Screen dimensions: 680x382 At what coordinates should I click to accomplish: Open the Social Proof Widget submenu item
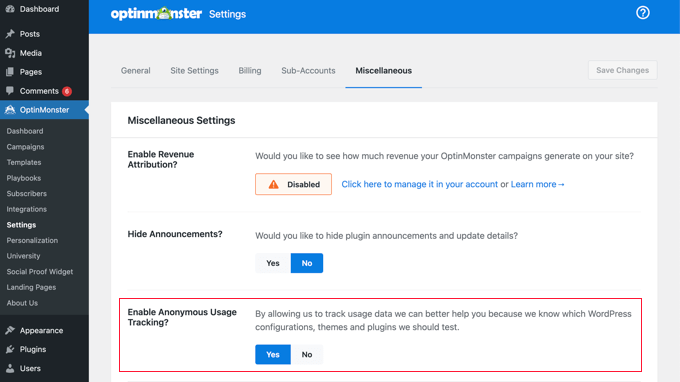point(39,271)
